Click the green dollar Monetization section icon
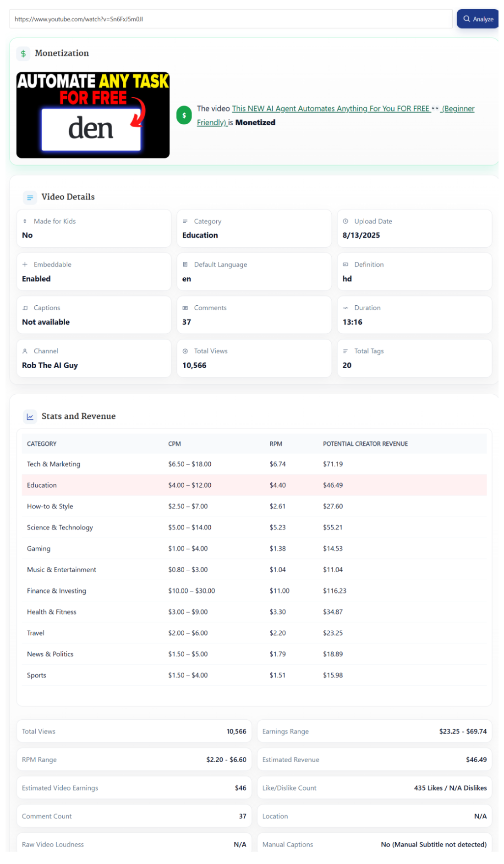504x864 pixels. point(23,54)
